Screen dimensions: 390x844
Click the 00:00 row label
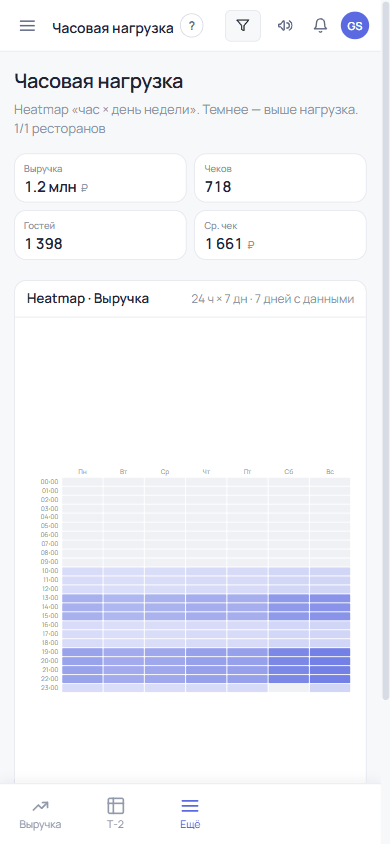[49, 482]
